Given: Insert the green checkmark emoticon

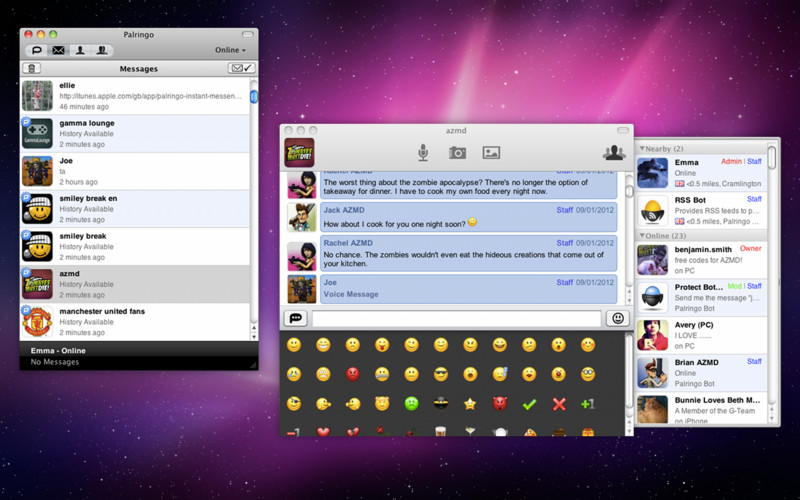Looking at the screenshot, I should 529,404.
